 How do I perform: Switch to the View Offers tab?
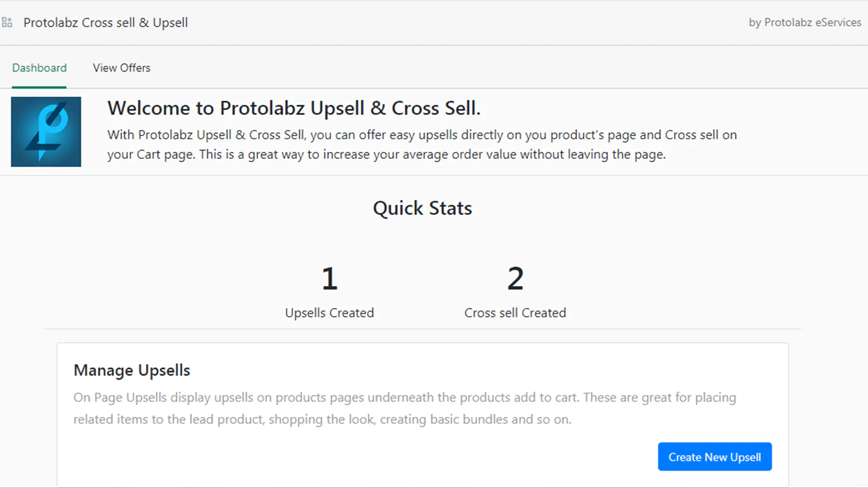[x=122, y=68]
